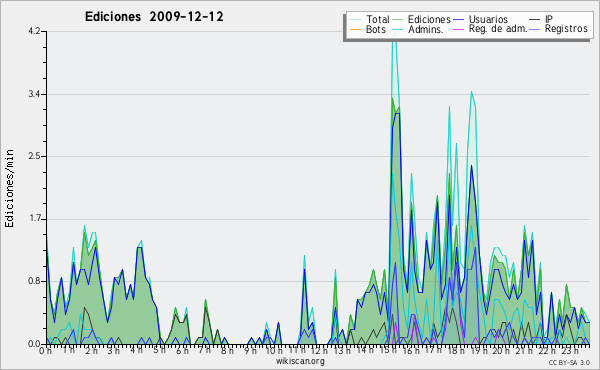Viewport: 600px width, 370px height.
Task: Click the y-axis value 2.5
Action: (x=34, y=156)
